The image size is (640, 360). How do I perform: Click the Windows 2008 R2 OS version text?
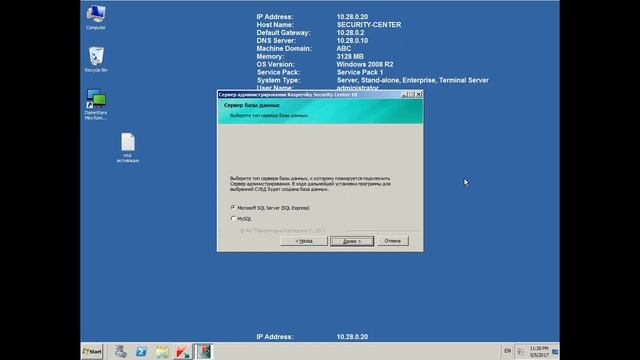(x=365, y=64)
